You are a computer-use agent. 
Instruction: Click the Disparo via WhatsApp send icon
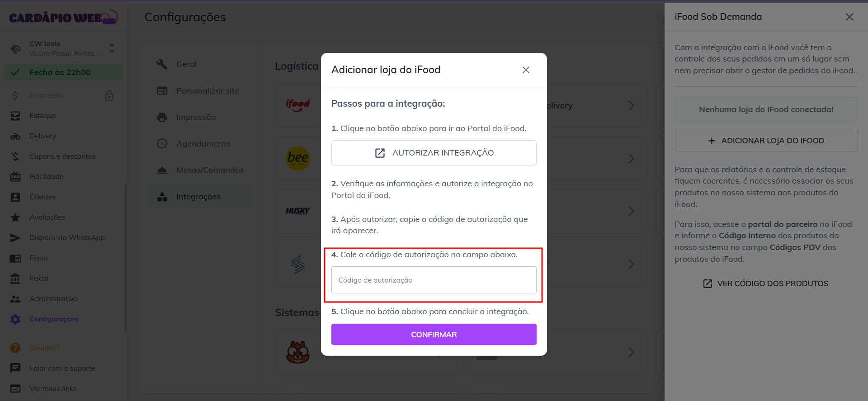[x=15, y=238]
